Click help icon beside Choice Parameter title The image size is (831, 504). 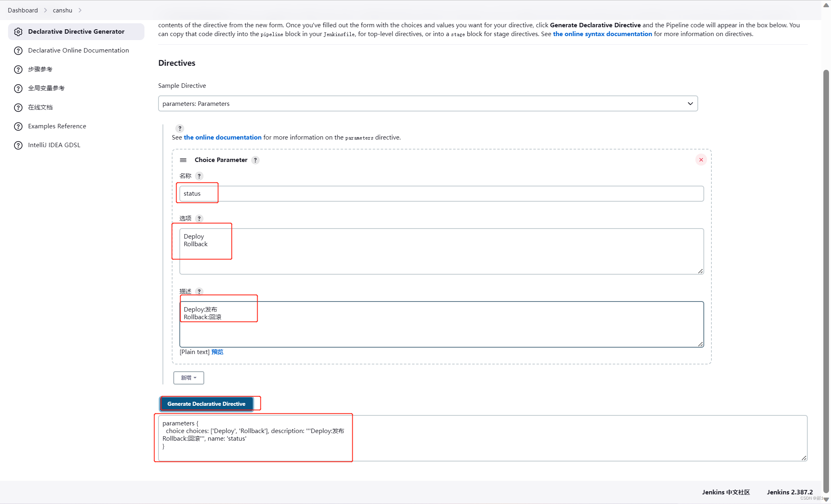(x=255, y=160)
